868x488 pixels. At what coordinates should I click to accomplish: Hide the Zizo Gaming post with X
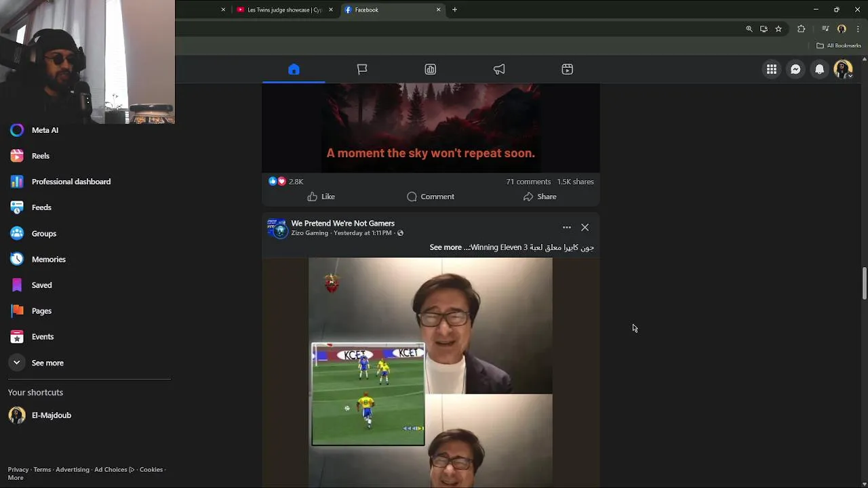(585, 228)
